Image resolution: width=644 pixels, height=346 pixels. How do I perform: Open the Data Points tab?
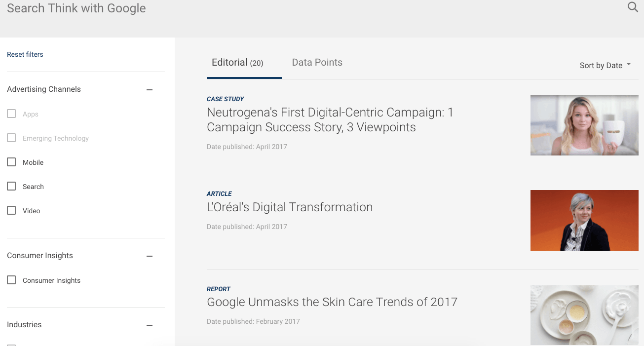tap(317, 63)
